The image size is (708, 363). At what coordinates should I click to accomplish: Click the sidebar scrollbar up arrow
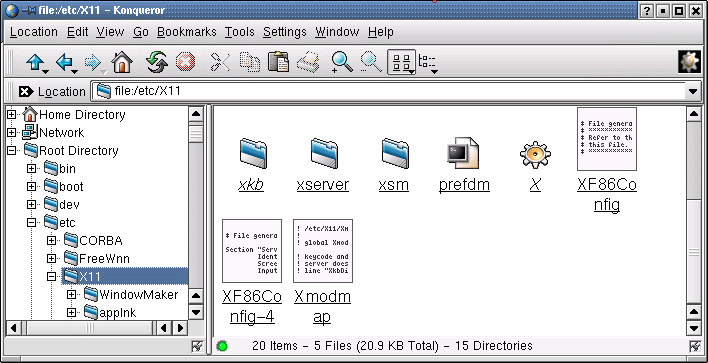[196, 114]
